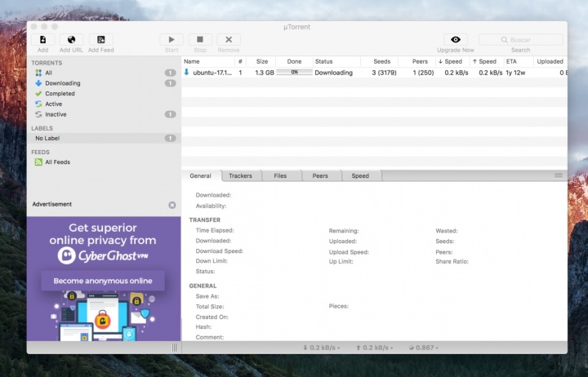Switch to the Trackers tab
This screenshot has height=377, width=588.
240,175
